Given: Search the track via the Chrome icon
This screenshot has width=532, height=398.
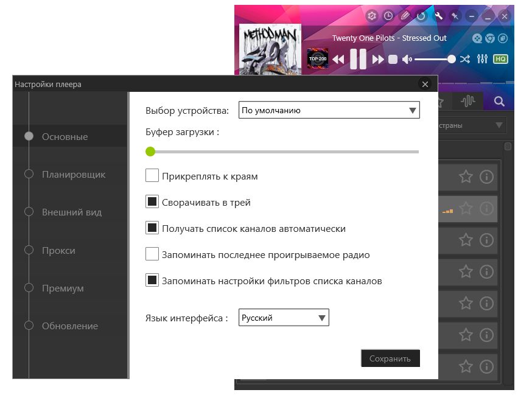Looking at the screenshot, I should click(490, 39).
